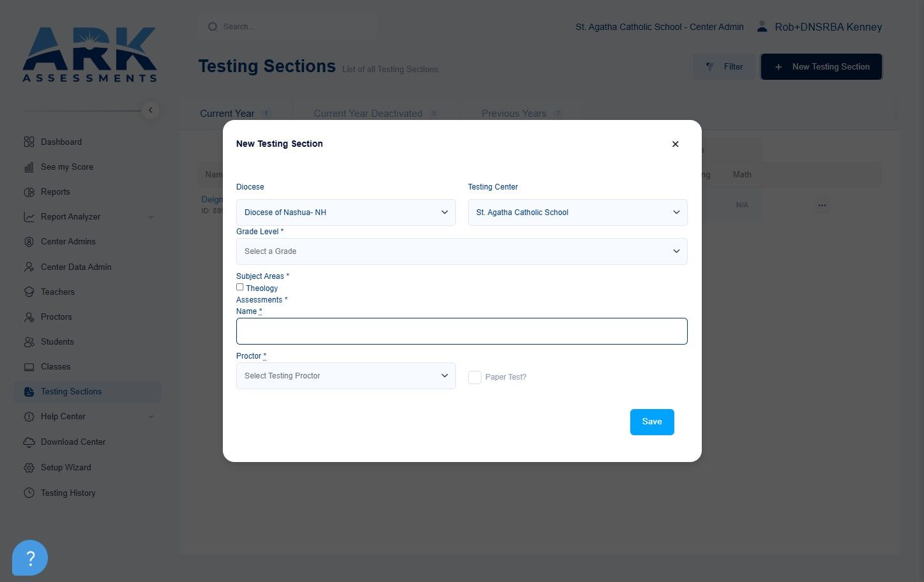
Task: Check the Theology subject checkbox
Action: click(x=240, y=287)
